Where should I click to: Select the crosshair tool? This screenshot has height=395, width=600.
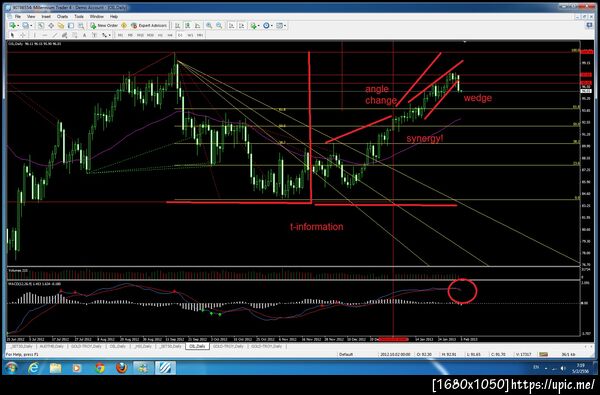coord(23,35)
